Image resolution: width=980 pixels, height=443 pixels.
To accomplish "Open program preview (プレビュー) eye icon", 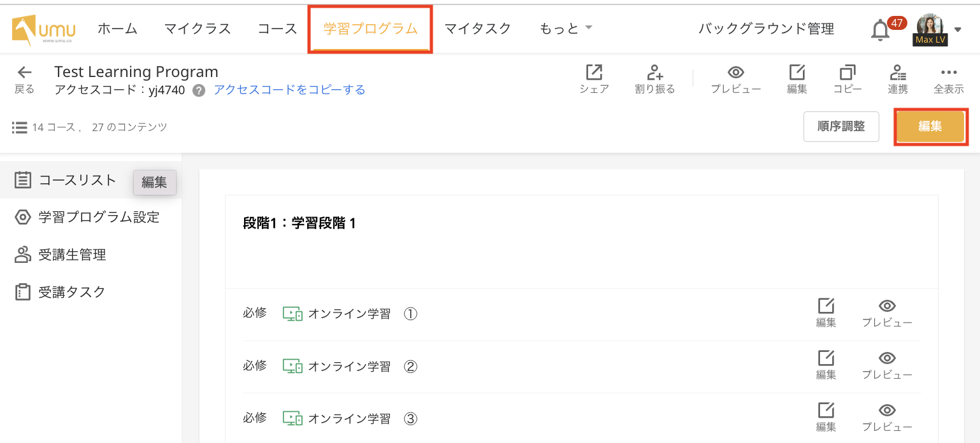I will point(736,73).
